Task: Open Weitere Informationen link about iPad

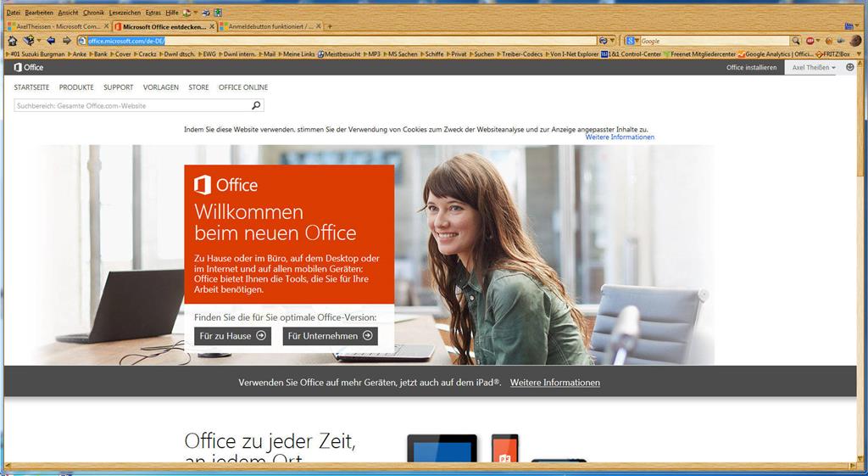Action: [x=554, y=383]
